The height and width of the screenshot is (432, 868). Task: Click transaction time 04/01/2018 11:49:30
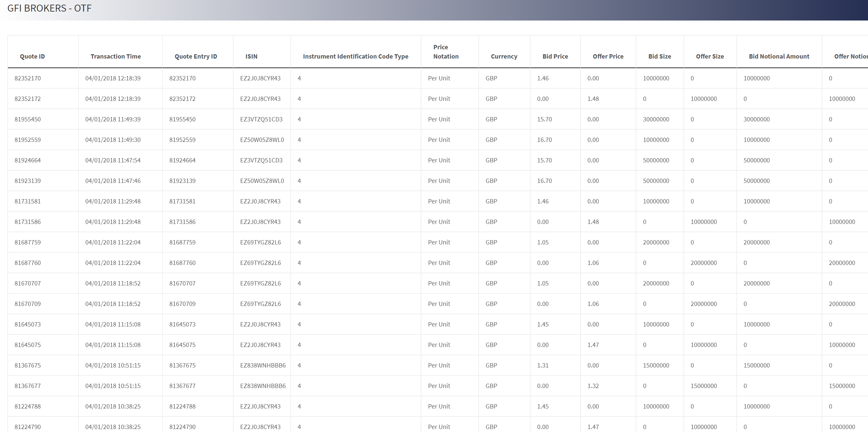(x=113, y=140)
